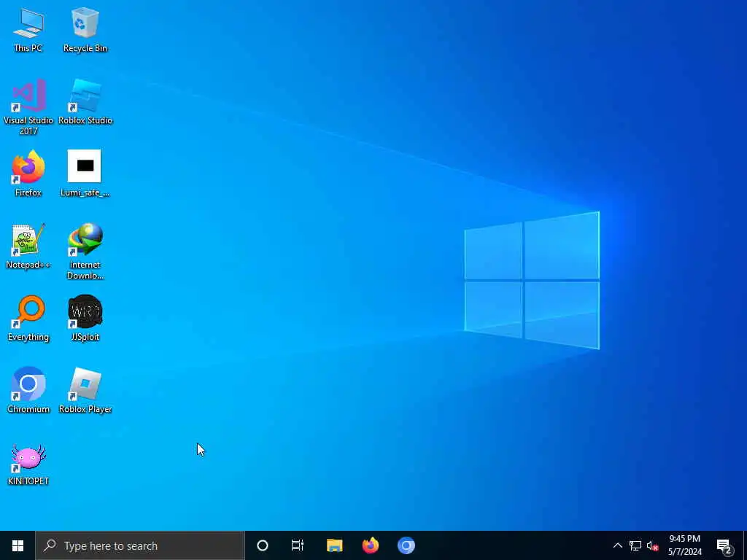
Task: Select the KINITOPET desktop shortcut
Action: [x=28, y=463]
